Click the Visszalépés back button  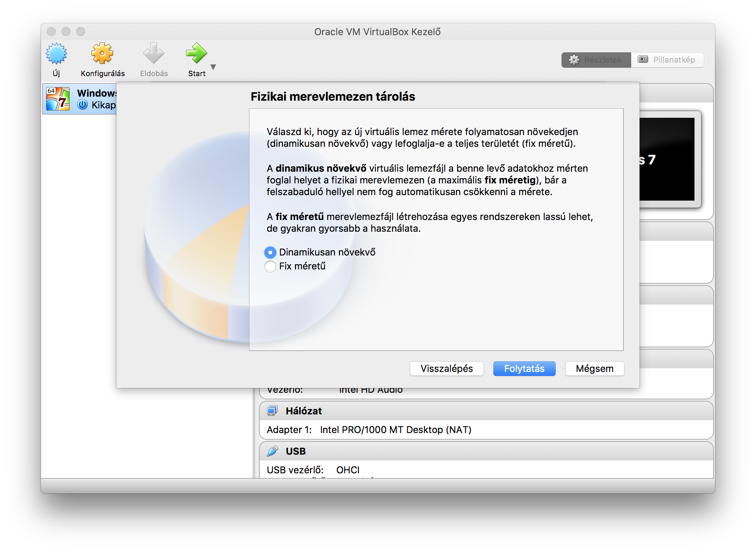(446, 369)
